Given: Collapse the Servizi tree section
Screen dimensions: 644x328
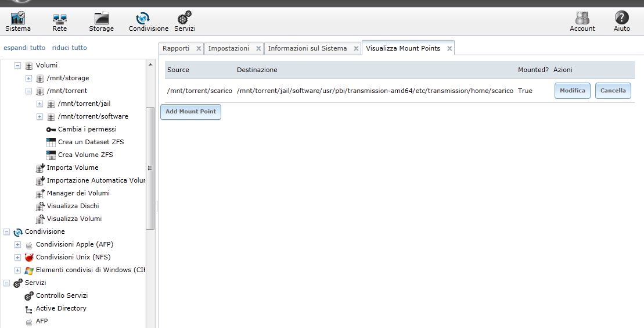Looking at the screenshot, I should tap(6, 283).
